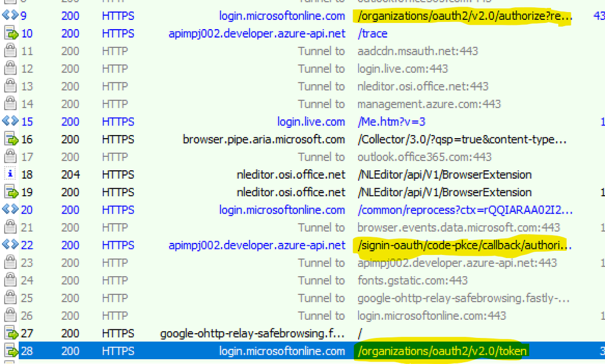Screen dimensions: 605x364
Task: Click the lock icon of session 24
Action: [x=10, y=280]
